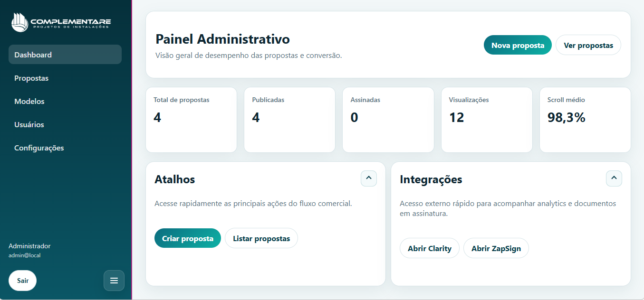Open Clarity via Abrir Clarity button
The width and height of the screenshot is (644, 300).
(430, 248)
